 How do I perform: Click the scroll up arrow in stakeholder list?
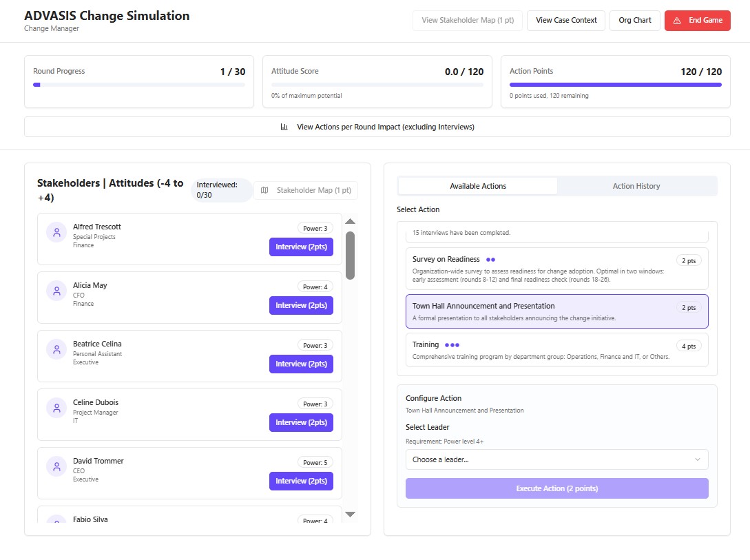pyautogui.click(x=350, y=221)
